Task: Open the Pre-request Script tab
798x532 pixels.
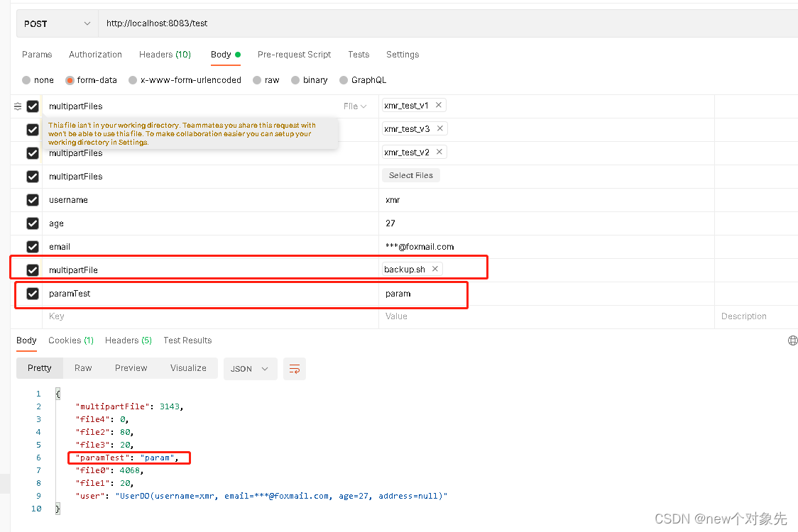Action: (294, 55)
